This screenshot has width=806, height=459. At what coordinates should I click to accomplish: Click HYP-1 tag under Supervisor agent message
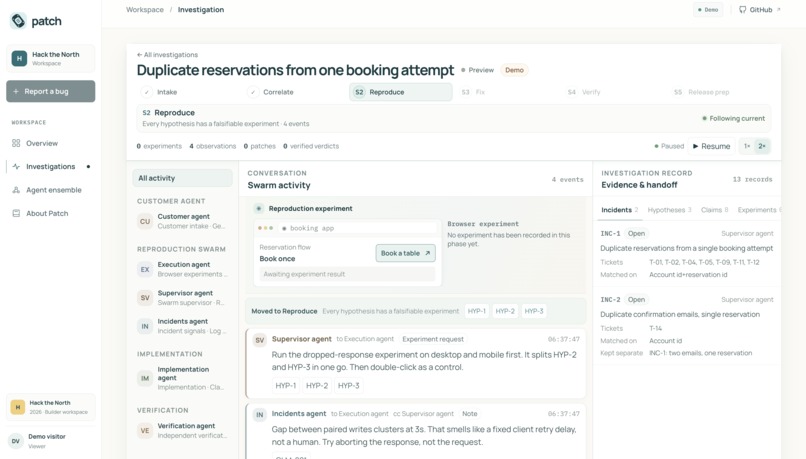point(285,385)
